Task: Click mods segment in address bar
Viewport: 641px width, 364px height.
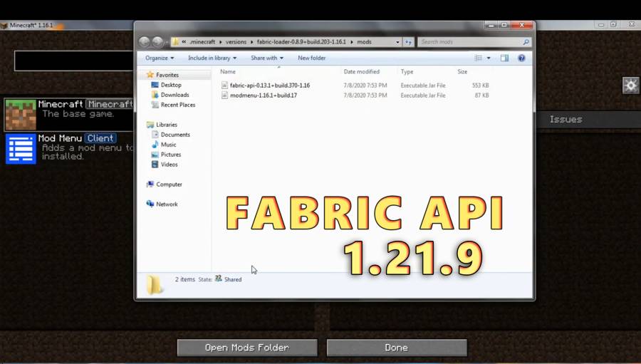Action: click(x=364, y=42)
